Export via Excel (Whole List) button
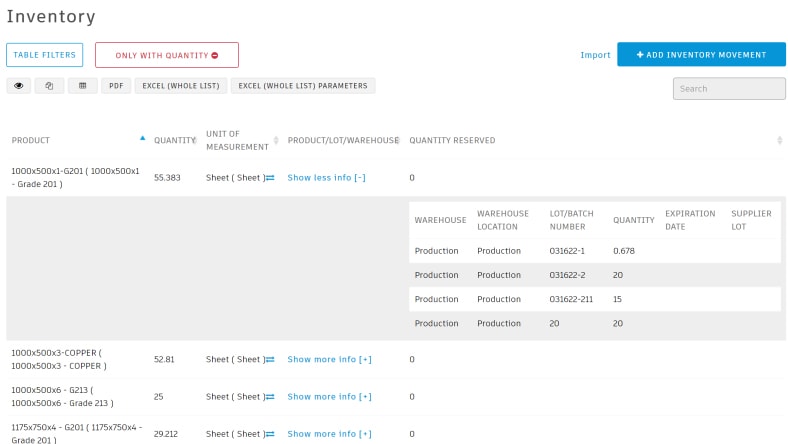 tap(181, 86)
